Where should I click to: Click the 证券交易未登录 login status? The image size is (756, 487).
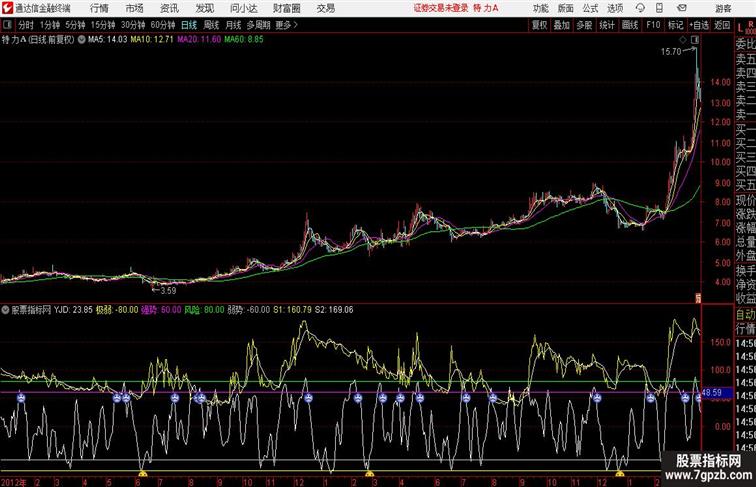coord(441,8)
